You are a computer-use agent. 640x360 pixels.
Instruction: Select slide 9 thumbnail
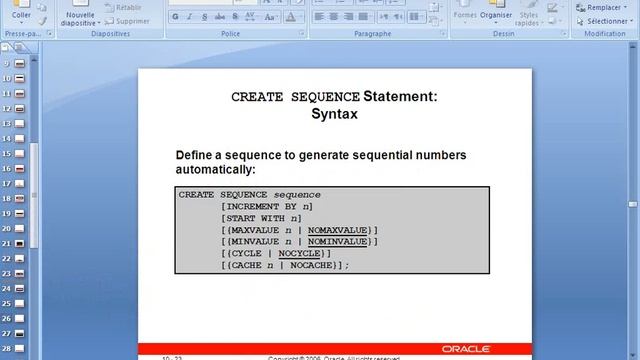(x=20, y=63)
